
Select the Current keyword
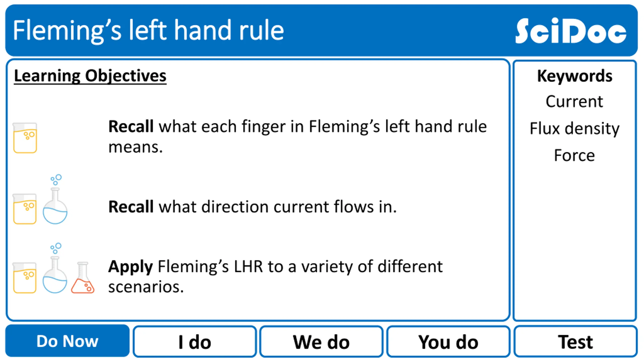pos(574,102)
